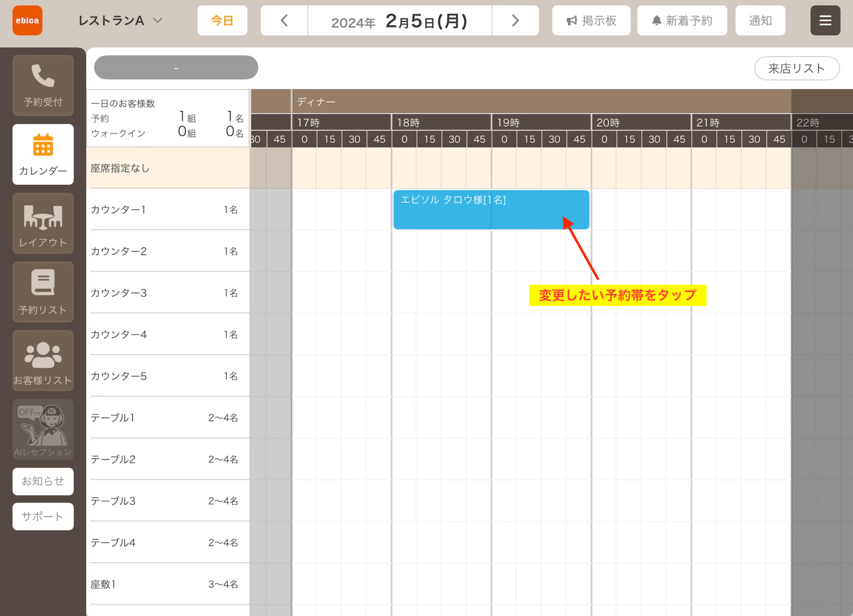
Task: Click the 20時 hour header
Action: tap(641, 122)
